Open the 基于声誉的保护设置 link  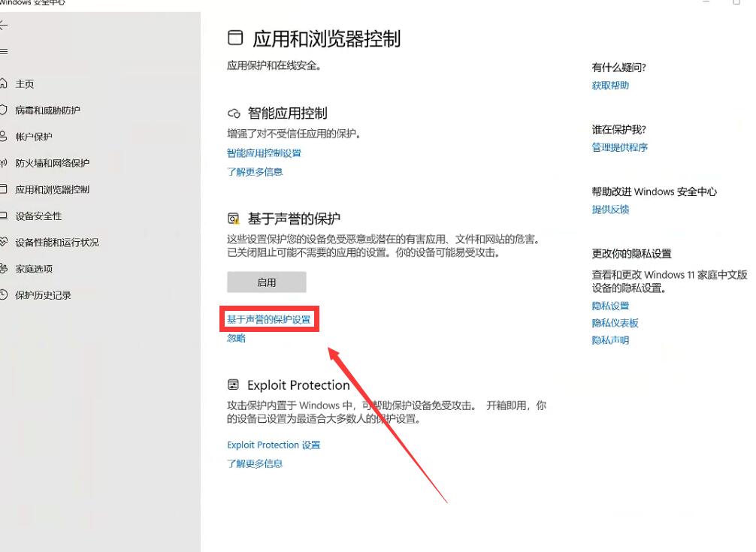coord(269,319)
